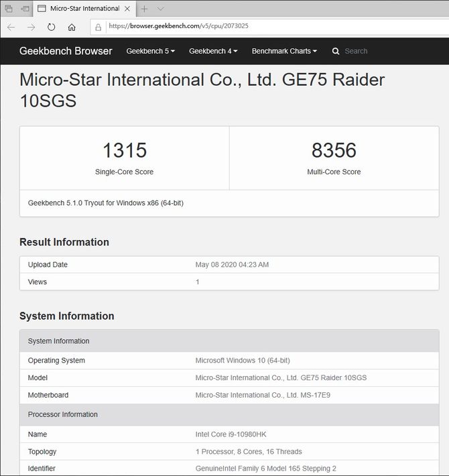
Task: Expand the Geekbench 5 dropdown menu
Action: 151,51
